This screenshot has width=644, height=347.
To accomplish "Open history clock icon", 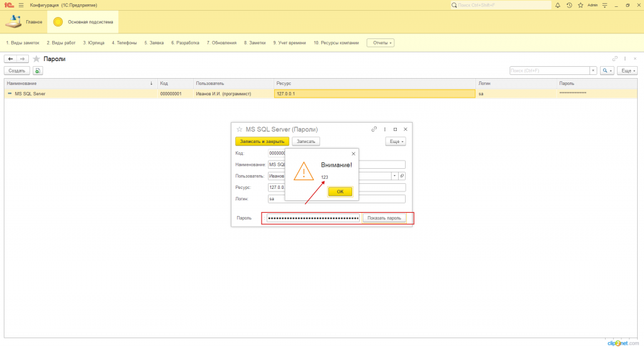I will tap(569, 5).
